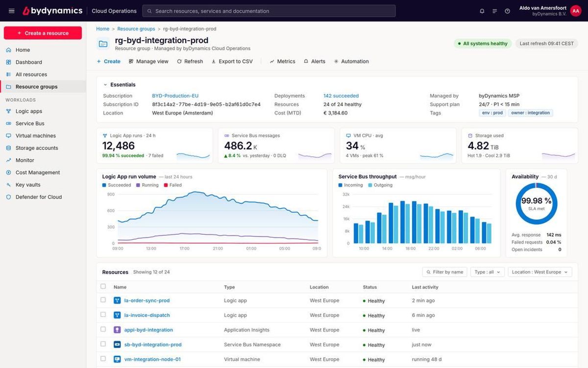Click Manage view in toolbar
588x368 pixels.
click(x=148, y=61)
